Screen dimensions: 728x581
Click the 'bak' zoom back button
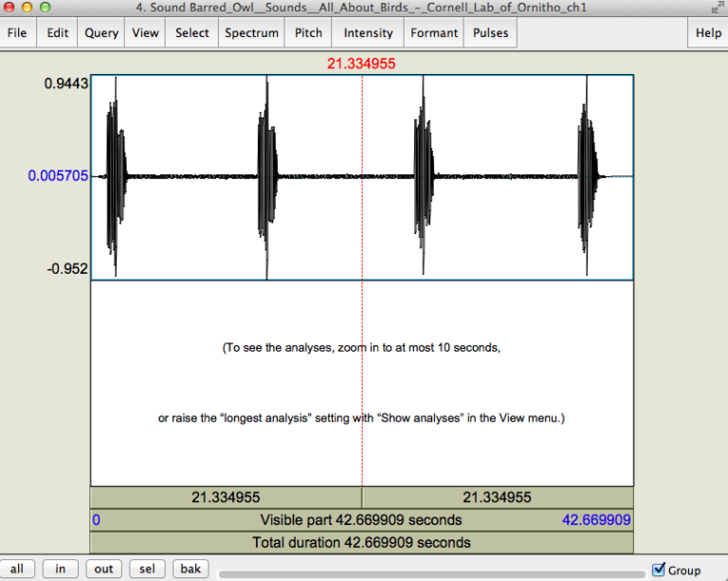pos(191,569)
